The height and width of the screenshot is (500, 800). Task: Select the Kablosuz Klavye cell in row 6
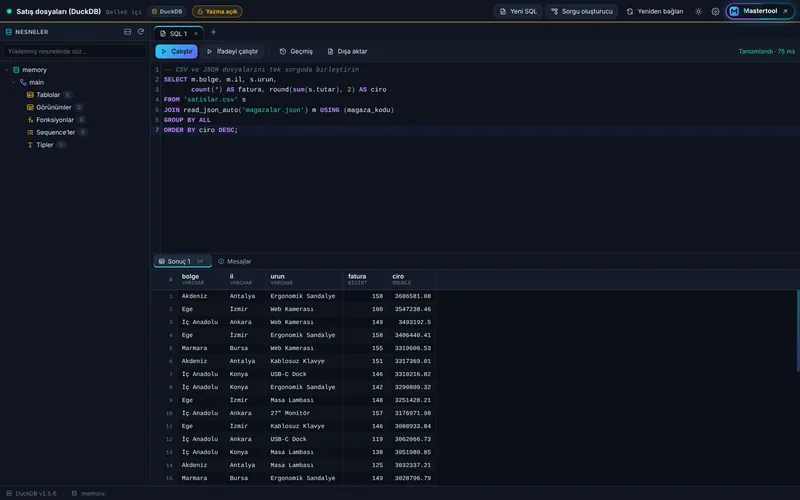pos(305,361)
